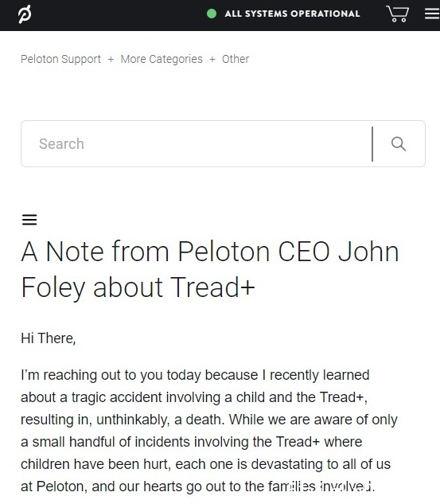Click 'John' in the article heading
The height and width of the screenshot is (504, 440).
click(x=368, y=252)
